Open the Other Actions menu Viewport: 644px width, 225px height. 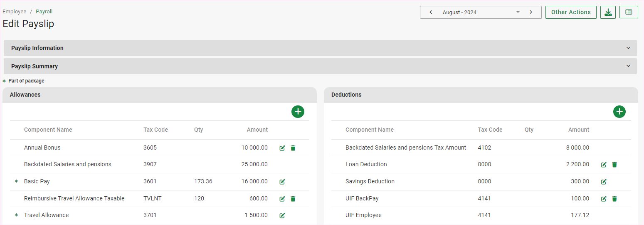pyautogui.click(x=571, y=12)
